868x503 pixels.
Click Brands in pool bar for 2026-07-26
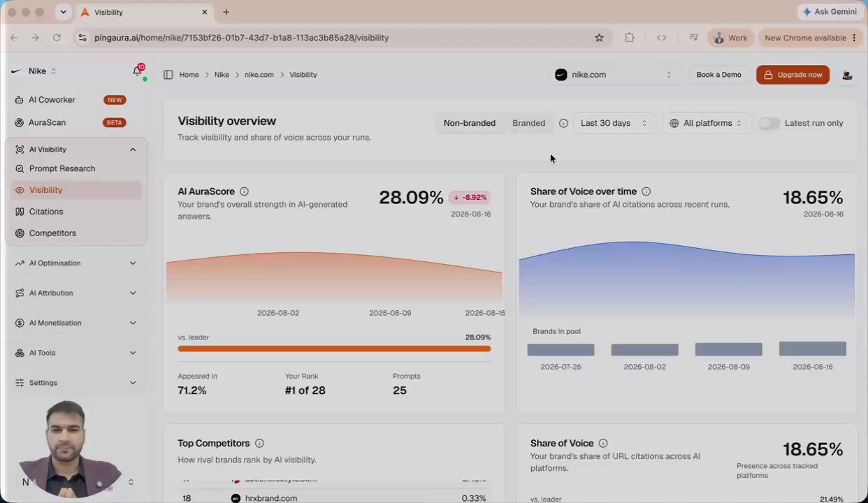(x=560, y=349)
